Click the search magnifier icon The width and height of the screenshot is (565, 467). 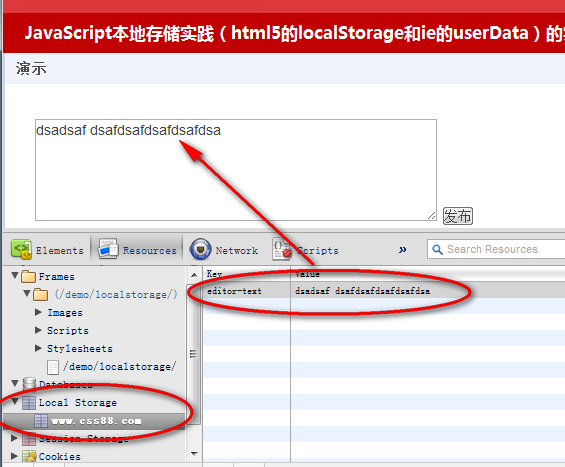coord(437,249)
